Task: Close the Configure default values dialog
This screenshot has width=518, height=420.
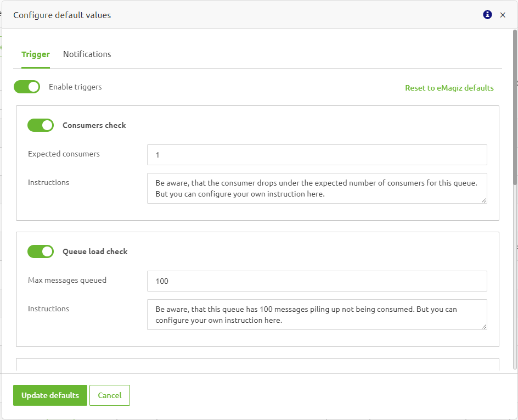Action: [x=503, y=15]
